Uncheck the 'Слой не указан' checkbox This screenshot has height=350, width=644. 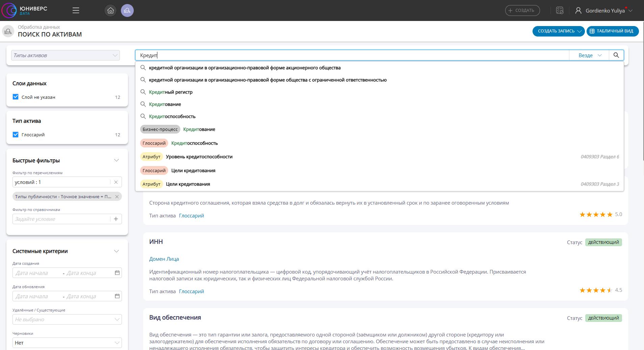click(x=16, y=97)
